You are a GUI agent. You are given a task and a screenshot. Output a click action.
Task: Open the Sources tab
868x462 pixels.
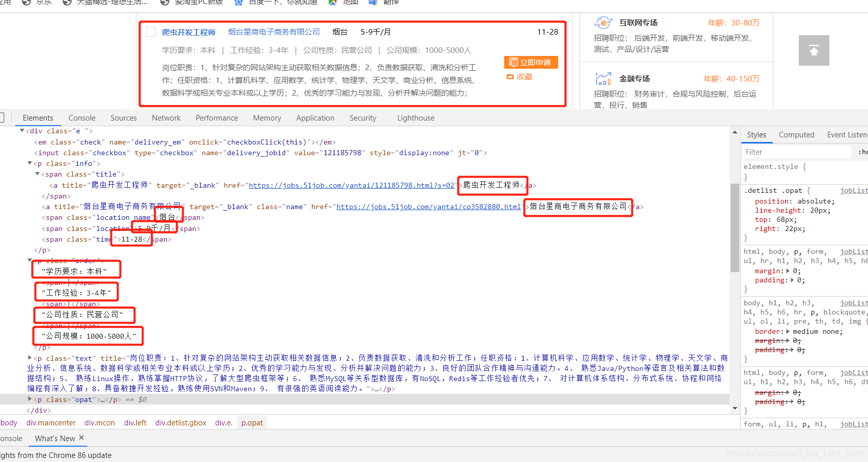point(124,118)
